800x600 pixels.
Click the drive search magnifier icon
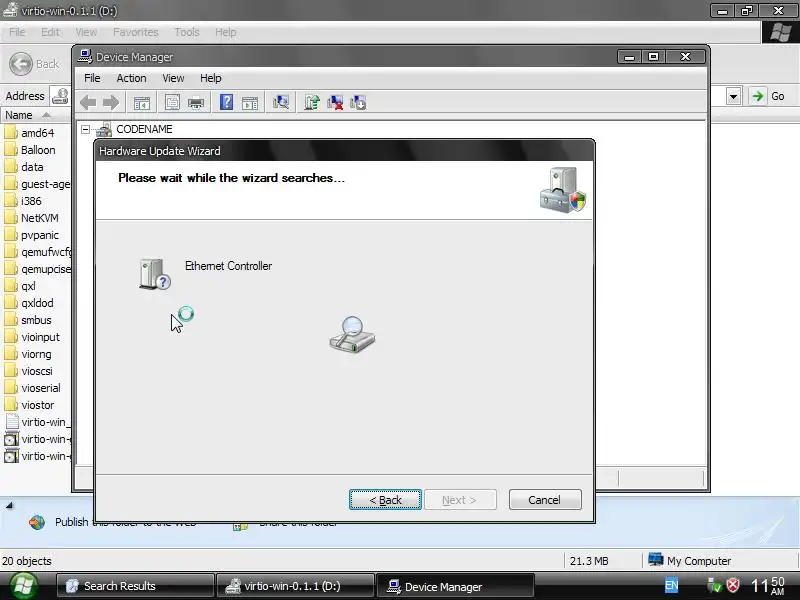pos(352,334)
